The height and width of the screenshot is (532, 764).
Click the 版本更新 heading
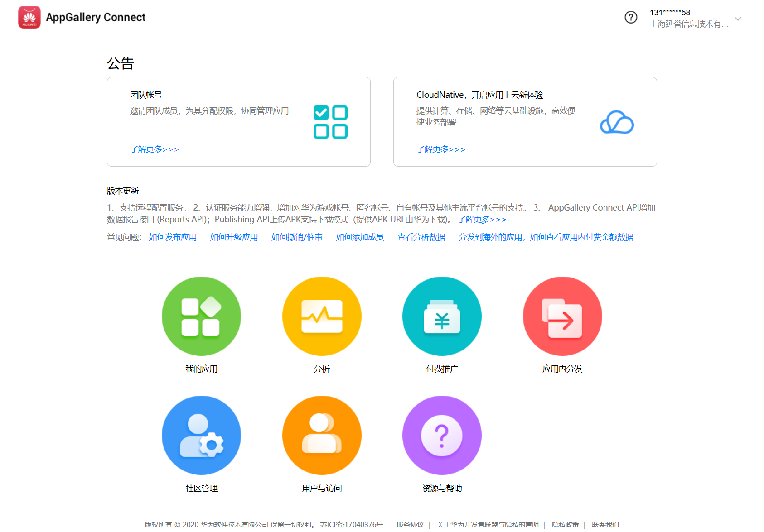(123, 191)
